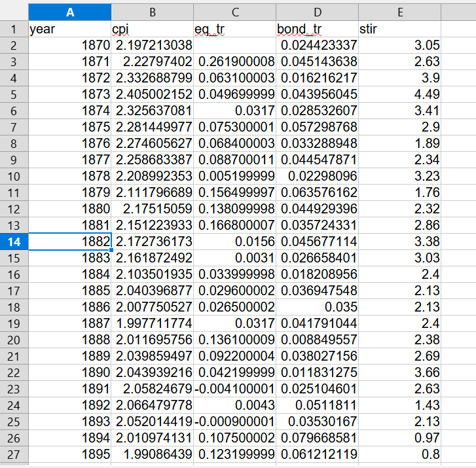Select eq_tr value 0.261900008
The image size is (476, 468).
(x=235, y=62)
